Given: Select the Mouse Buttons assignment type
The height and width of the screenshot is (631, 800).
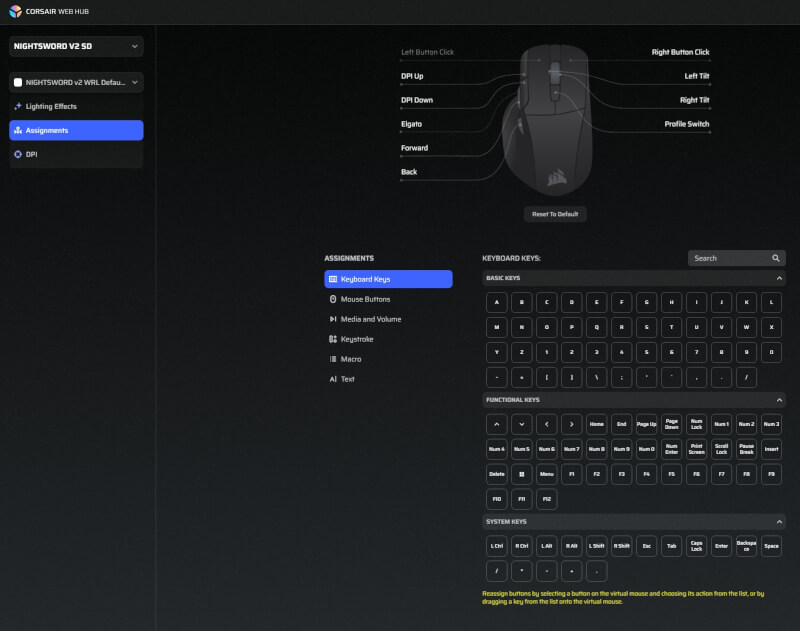Looking at the screenshot, I should point(388,299).
